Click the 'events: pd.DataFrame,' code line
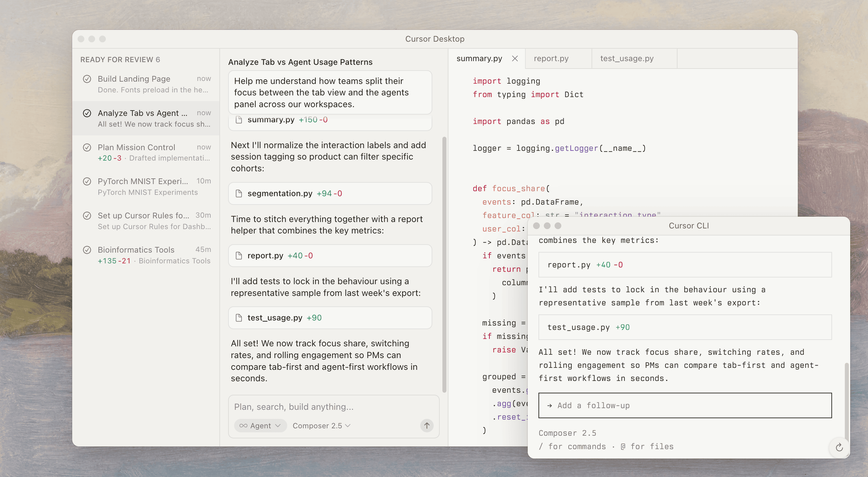The height and width of the screenshot is (477, 868). (x=532, y=202)
